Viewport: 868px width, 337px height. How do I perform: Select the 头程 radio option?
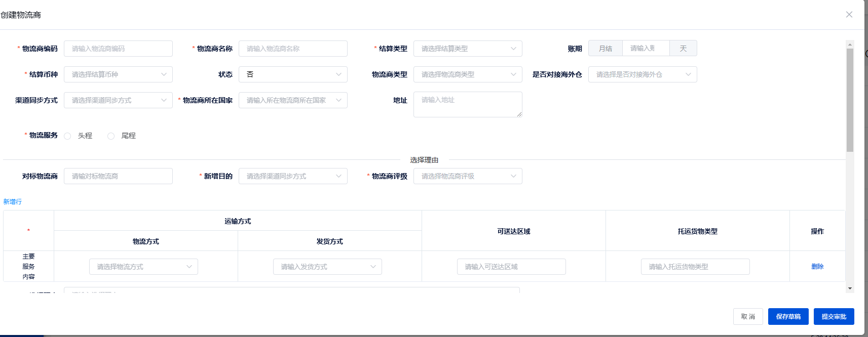pos(67,136)
